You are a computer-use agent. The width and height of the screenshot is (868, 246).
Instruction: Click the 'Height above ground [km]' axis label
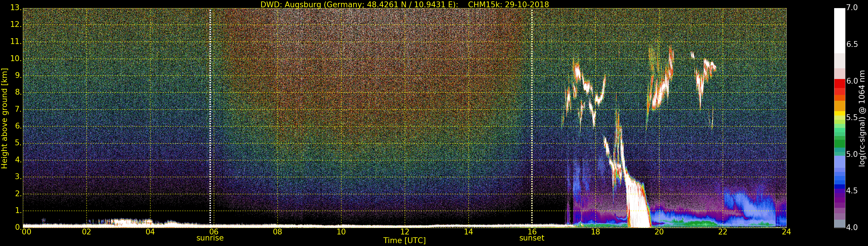tap(4, 118)
